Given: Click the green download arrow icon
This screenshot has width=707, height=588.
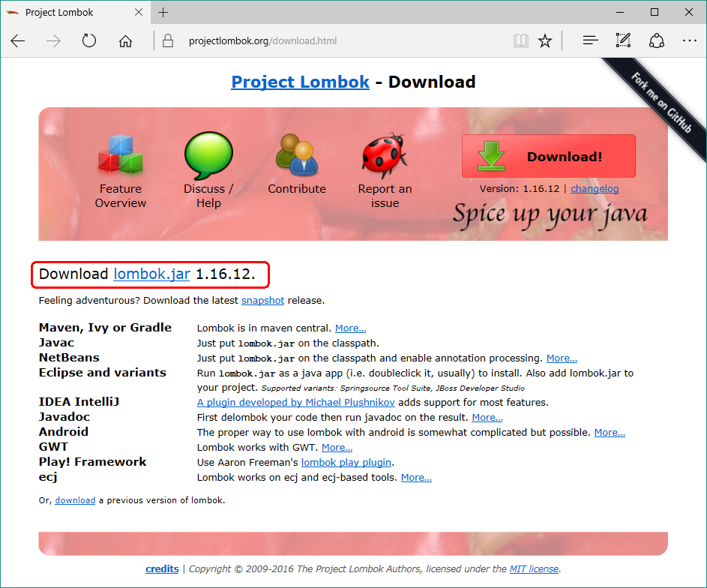Looking at the screenshot, I should coord(491,156).
